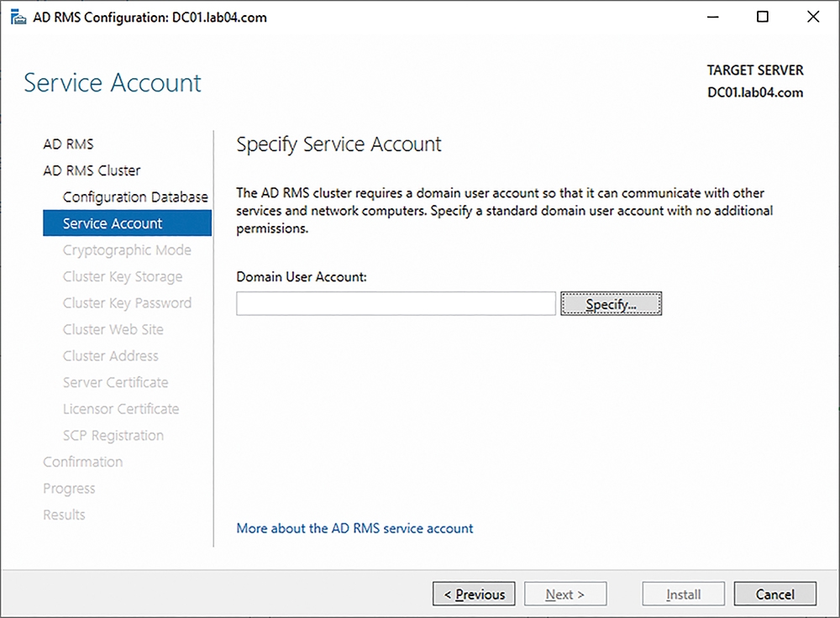Click the Results step

[x=65, y=515]
